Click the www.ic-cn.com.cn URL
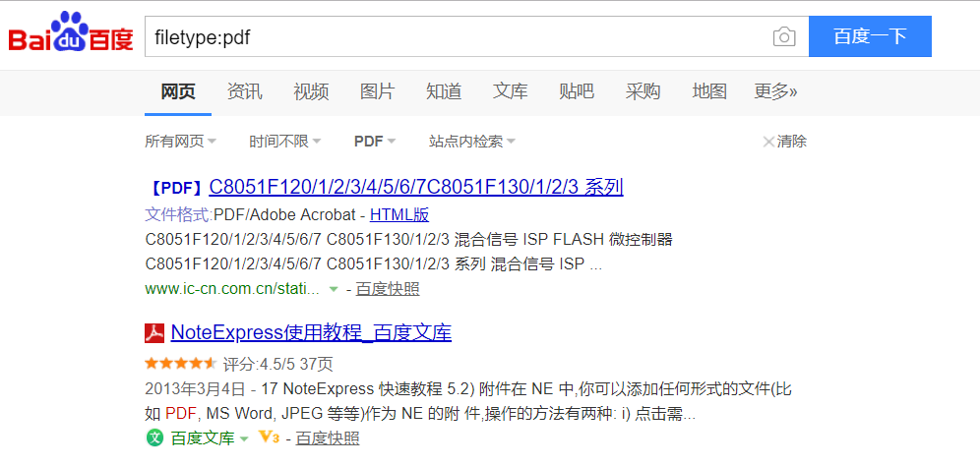 232,289
